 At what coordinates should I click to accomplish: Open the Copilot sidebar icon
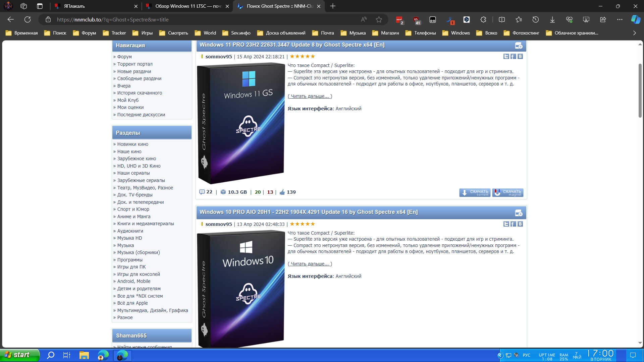[x=636, y=19]
